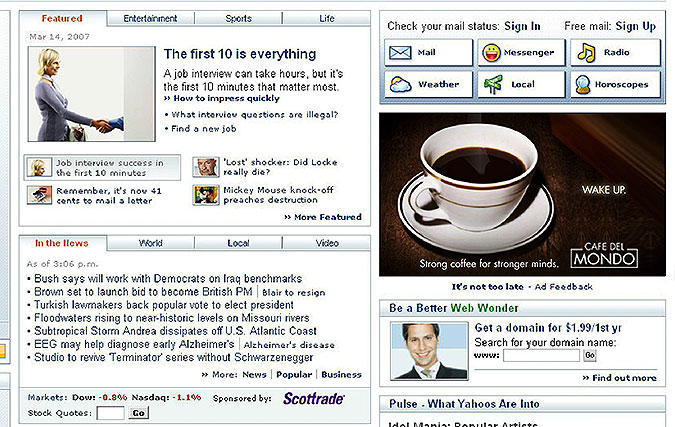Read Bush Iraq benchmarks headline
Viewport: 675px width, 427px height.
168,278
